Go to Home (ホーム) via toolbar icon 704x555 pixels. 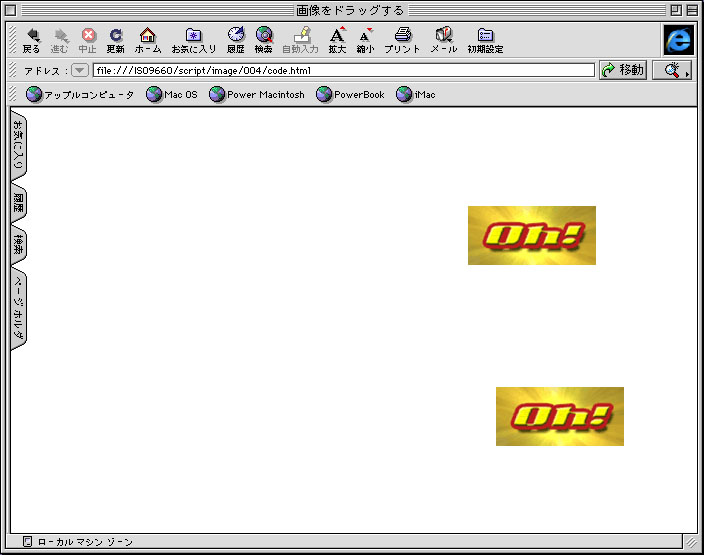pos(147,40)
